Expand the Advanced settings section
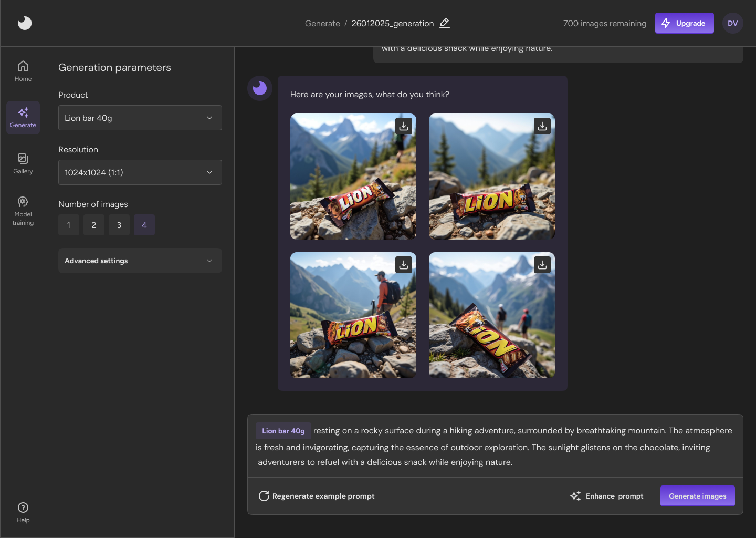 click(140, 261)
